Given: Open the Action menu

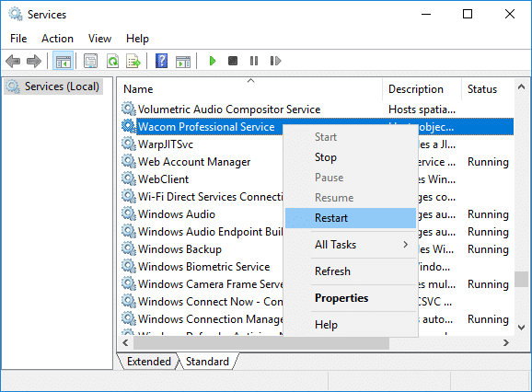Looking at the screenshot, I should point(57,39).
